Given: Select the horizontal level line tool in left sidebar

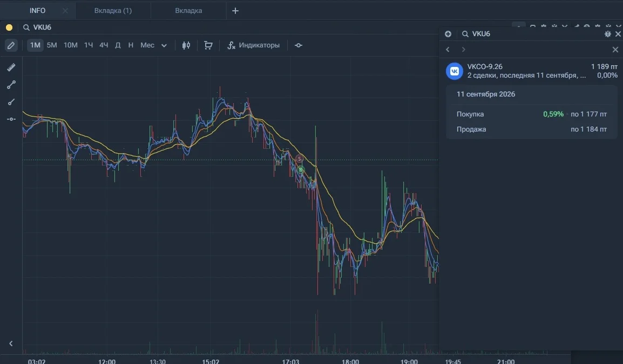Looking at the screenshot, I should pyautogui.click(x=11, y=119).
